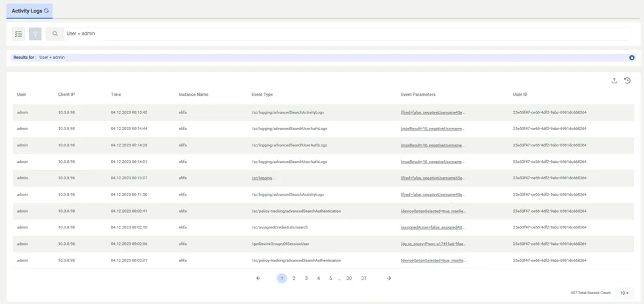The width and height of the screenshot is (644, 304).
Task: Click the search magnifier icon
Action: (55, 34)
